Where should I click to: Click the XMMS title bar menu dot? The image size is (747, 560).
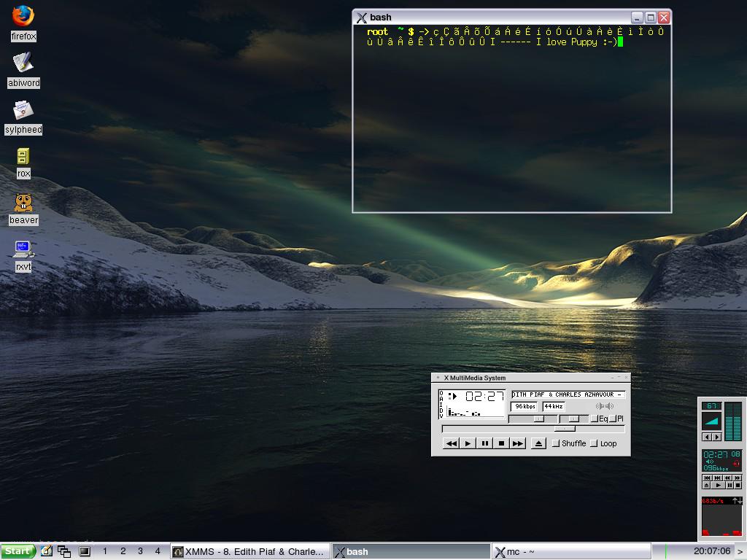click(x=438, y=377)
